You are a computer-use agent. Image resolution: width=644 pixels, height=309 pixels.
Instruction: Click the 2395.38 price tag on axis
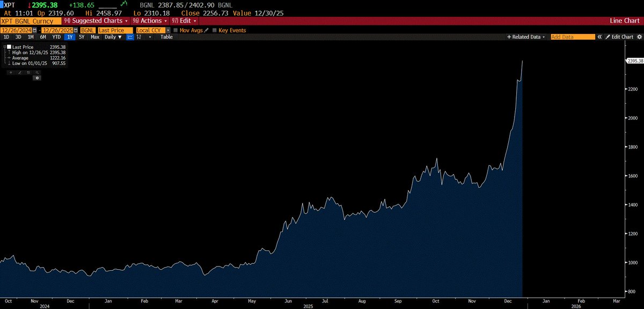pyautogui.click(x=634, y=61)
